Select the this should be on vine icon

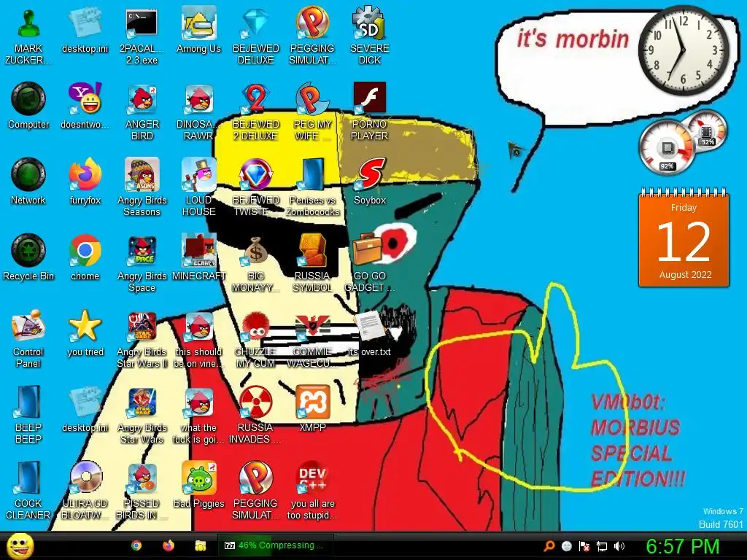pos(198,340)
